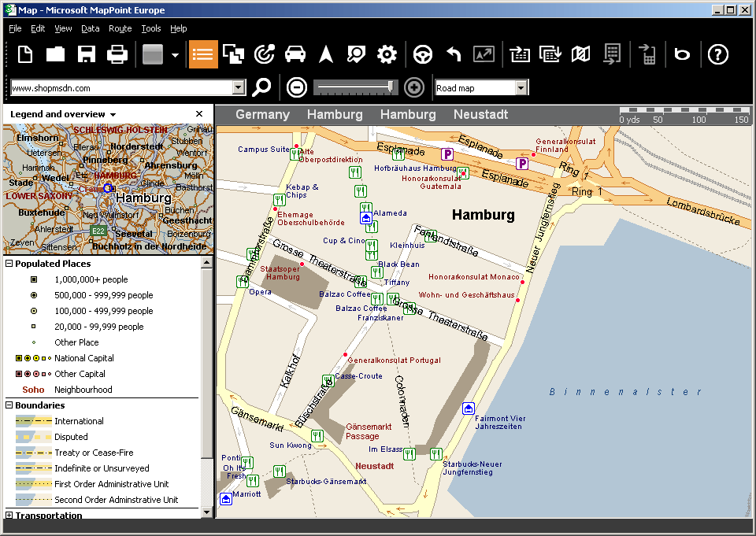Viewport: 756px width, 536px height.
Task: Click the back arrow toolbar icon
Action: [x=454, y=54]
